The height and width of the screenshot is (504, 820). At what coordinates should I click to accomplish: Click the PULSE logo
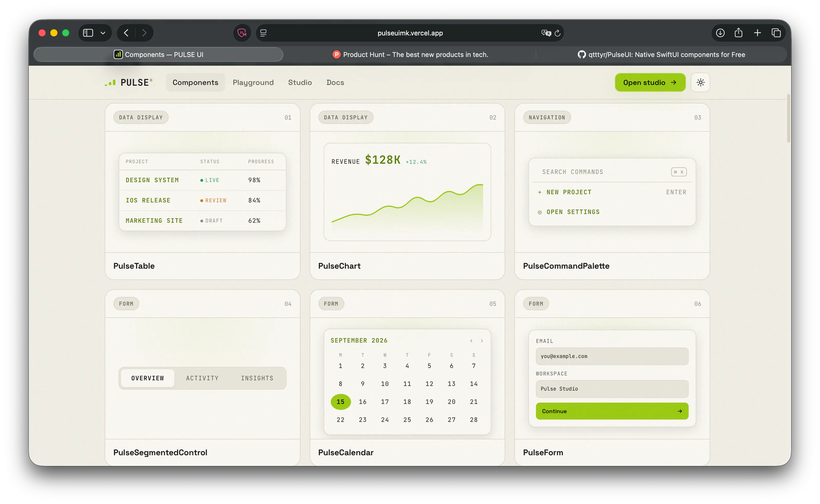coord(129,82)
